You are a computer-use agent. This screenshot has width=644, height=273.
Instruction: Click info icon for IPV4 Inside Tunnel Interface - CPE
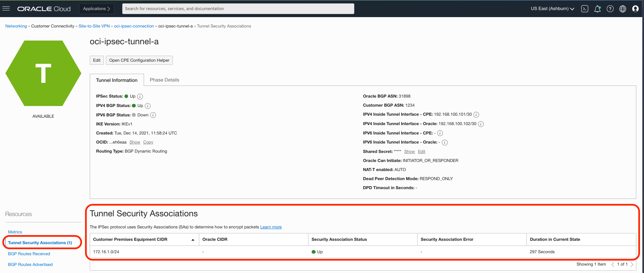(x=476, y=115)
